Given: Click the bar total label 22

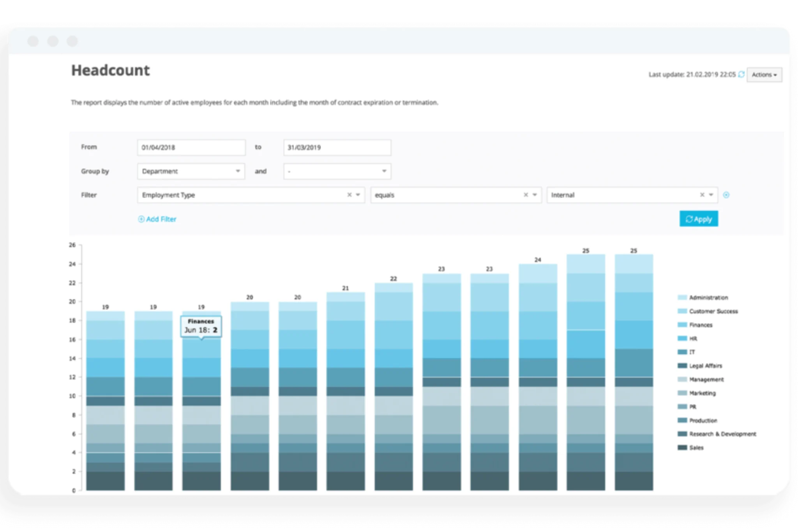Looking at the screenshot, I should click(394, 279).
